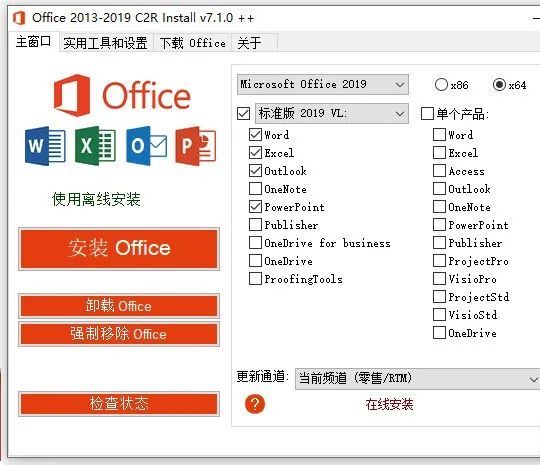Click the blue Outlook envelope icon

click(147, 146)
